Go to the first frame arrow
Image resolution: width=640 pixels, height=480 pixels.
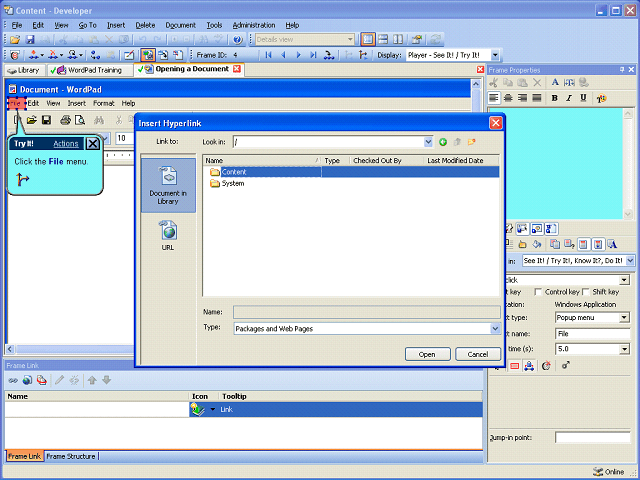(x=268, y=55)
